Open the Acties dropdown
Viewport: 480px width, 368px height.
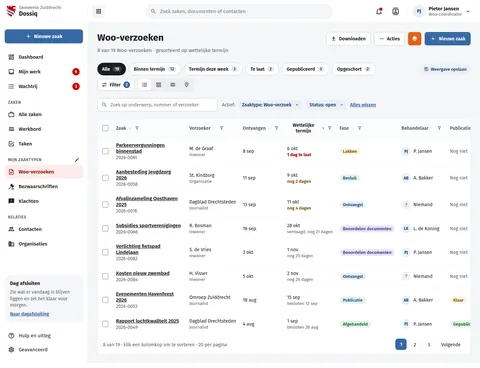[389, 39]
